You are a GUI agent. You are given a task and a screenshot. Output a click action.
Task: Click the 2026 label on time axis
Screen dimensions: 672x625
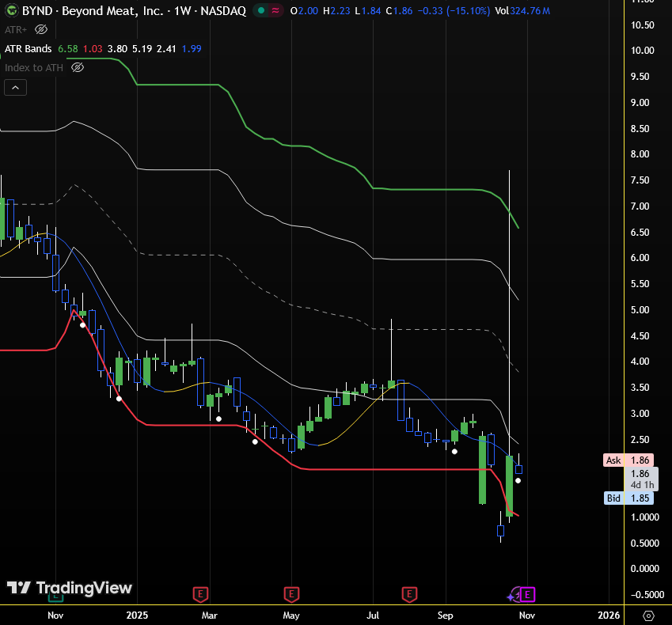[x=609, y=616]
